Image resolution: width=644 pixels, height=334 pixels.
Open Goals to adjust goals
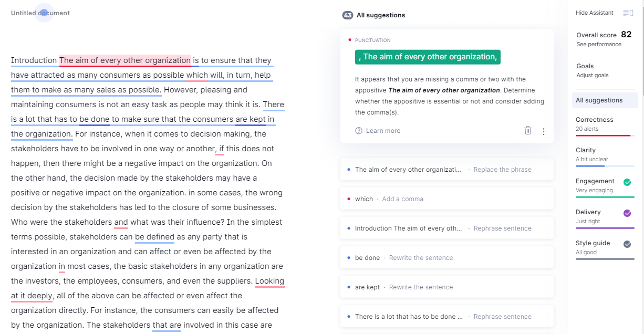tap(593, 70)
